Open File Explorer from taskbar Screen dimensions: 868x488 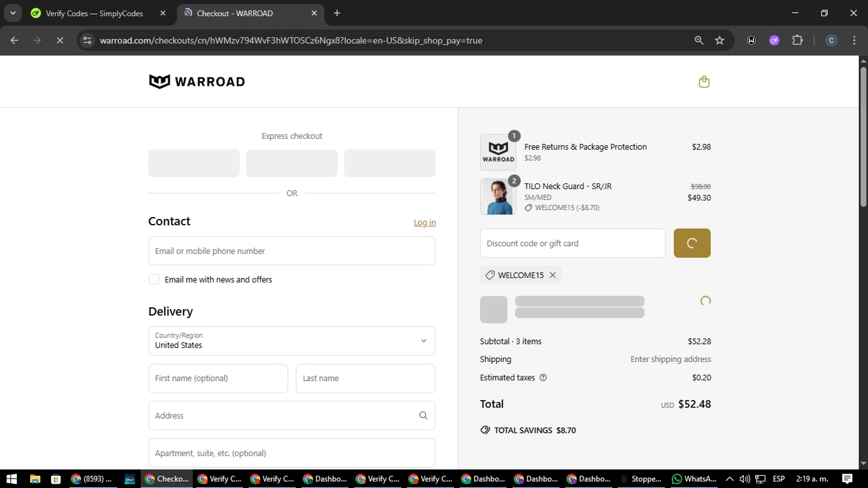coord(35,479)
